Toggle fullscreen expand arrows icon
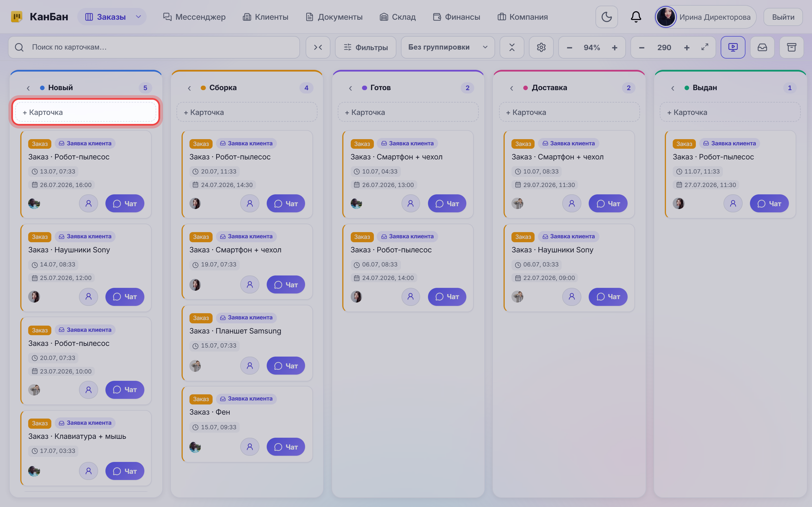The image size is (812, 507). pyautogui.click(x=705, y=47)
